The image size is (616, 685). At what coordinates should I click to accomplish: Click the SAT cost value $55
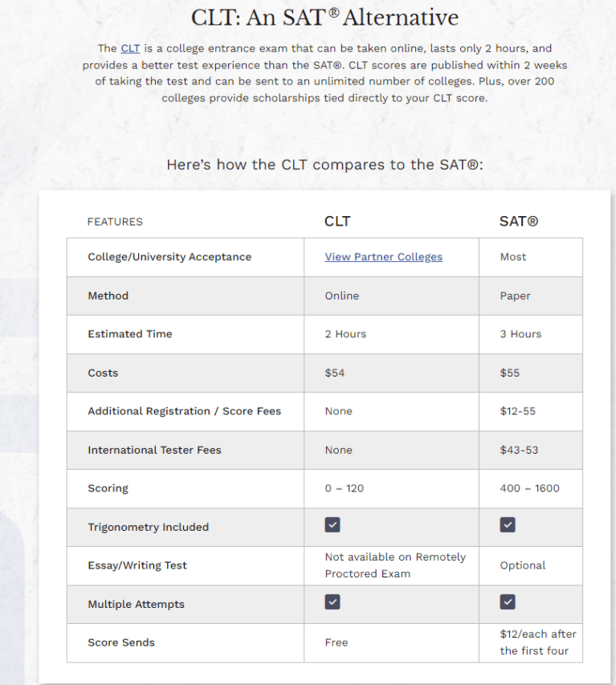point(510,373)
